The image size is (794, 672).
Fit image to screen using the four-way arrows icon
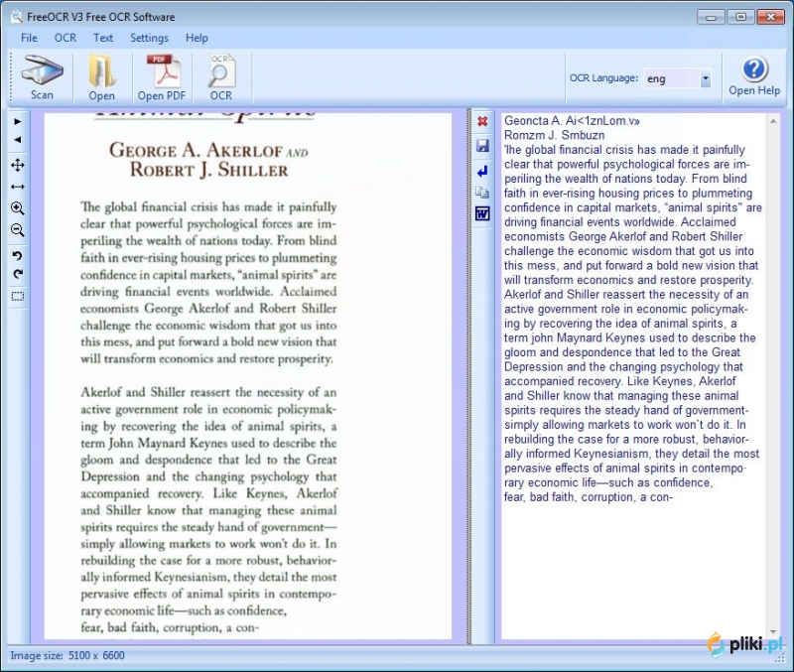pyautogui.click(x=18, y=165)
